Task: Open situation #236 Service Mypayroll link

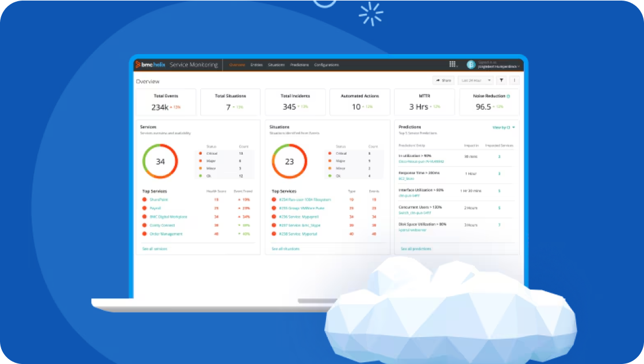Action: click(298, 217)
